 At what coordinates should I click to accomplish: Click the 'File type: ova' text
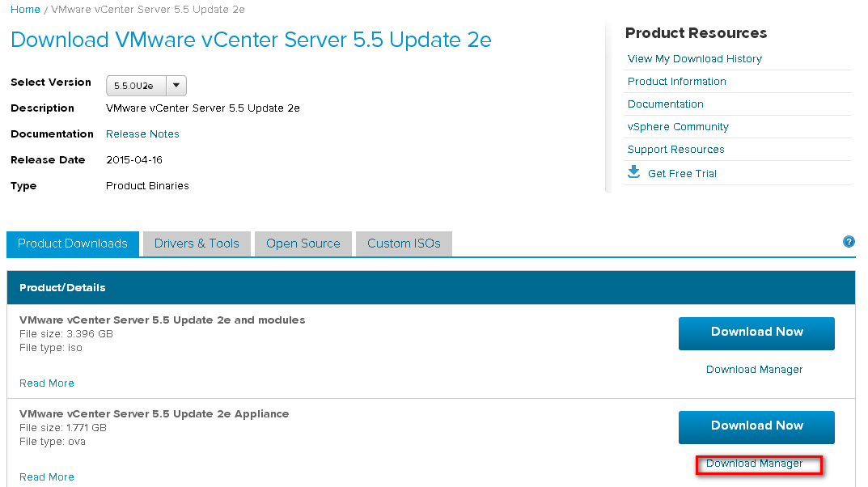pyautogui.click(x=52, y=442)
